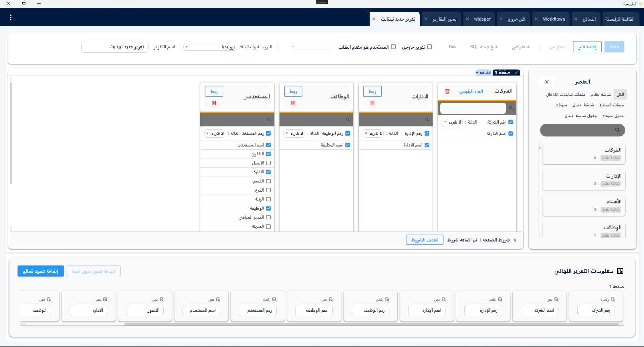644x347 pixels.
Task: Click the red trash icon on الوظائف table
Action: coord(293,103)
